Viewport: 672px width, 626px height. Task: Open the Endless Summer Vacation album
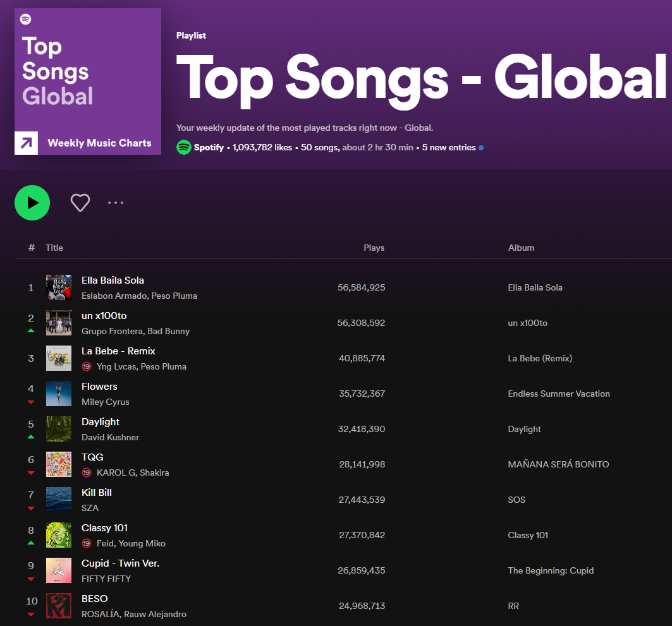(x=558, y=394)
